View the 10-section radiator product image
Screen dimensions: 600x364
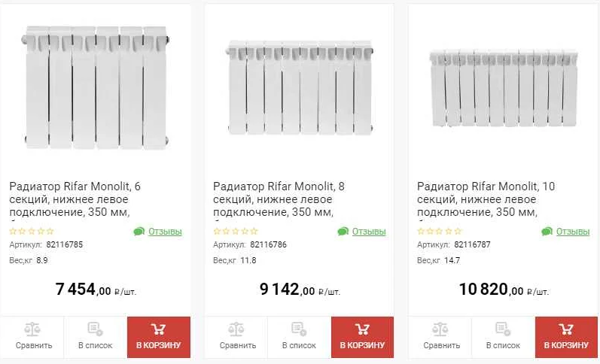504,89
